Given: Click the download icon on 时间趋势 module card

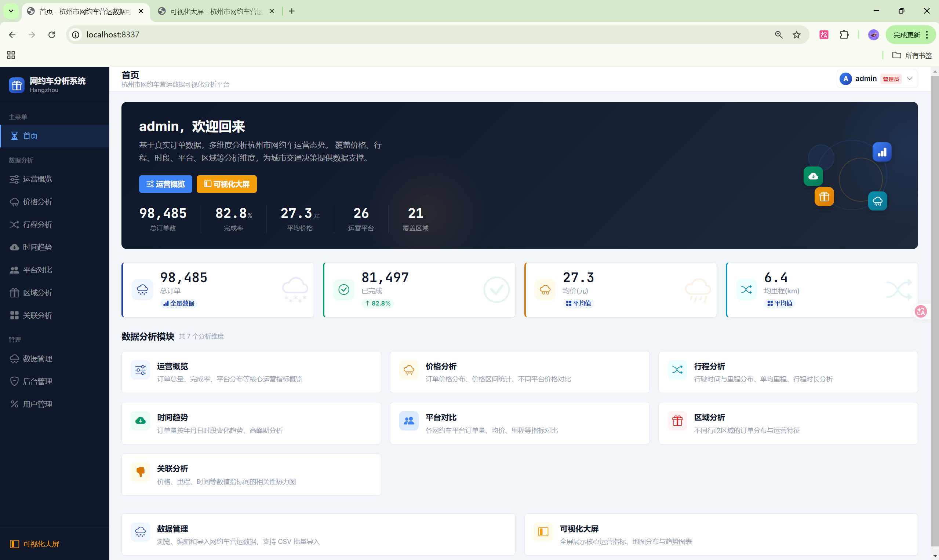Looking at the screenshot, I should pos(140,420).
